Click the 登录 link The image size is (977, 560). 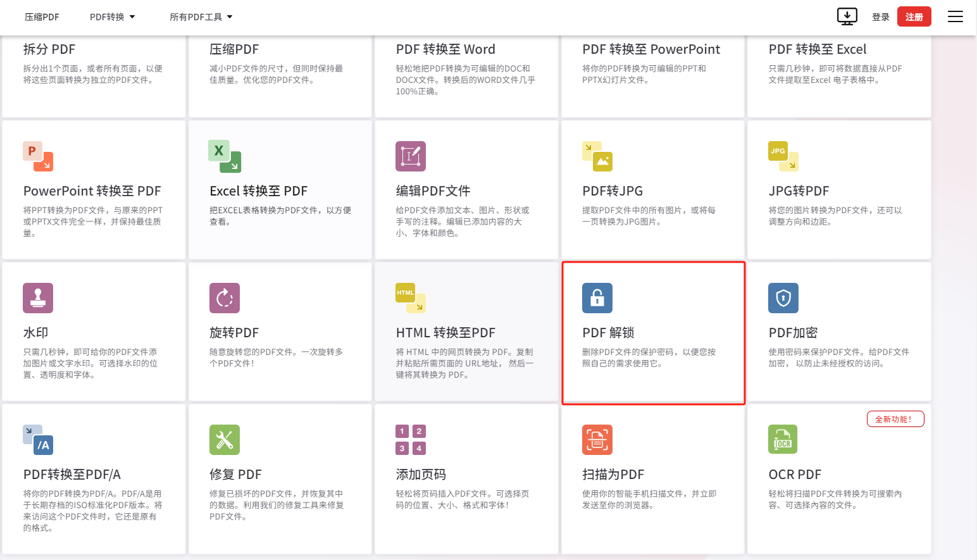click(881, 18)
